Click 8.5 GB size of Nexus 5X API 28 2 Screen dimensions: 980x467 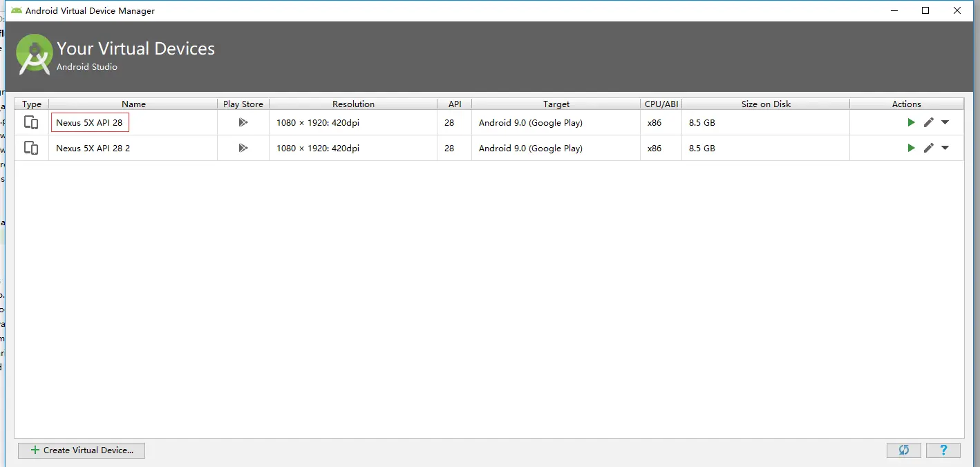[x=702, y=148]
